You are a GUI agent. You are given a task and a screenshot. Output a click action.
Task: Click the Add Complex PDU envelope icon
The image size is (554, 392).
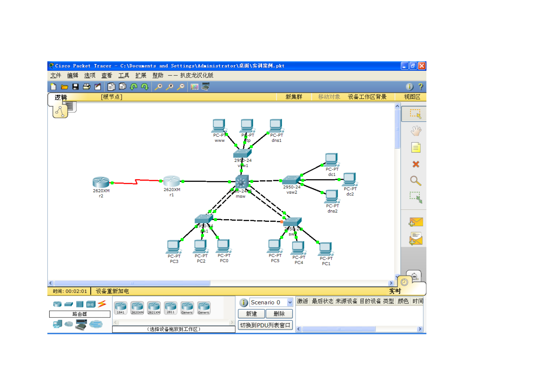click(416, 238)
